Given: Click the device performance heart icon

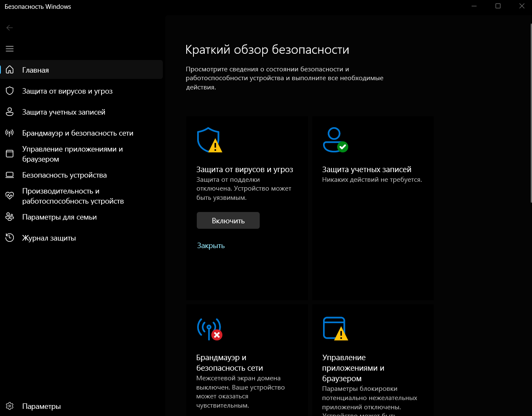Looking at the screenshot, I should click(x=9, y=196).
